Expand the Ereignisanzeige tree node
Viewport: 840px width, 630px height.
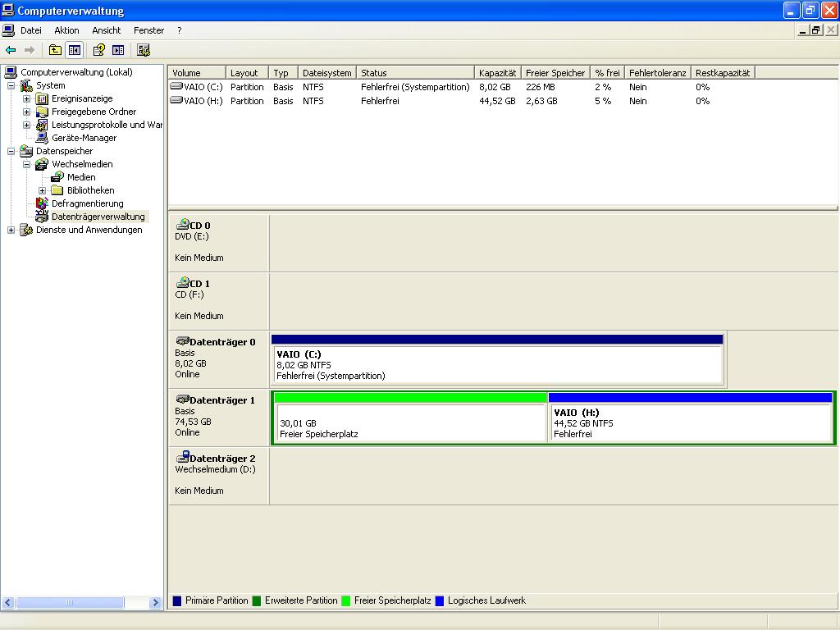(27, 98)
